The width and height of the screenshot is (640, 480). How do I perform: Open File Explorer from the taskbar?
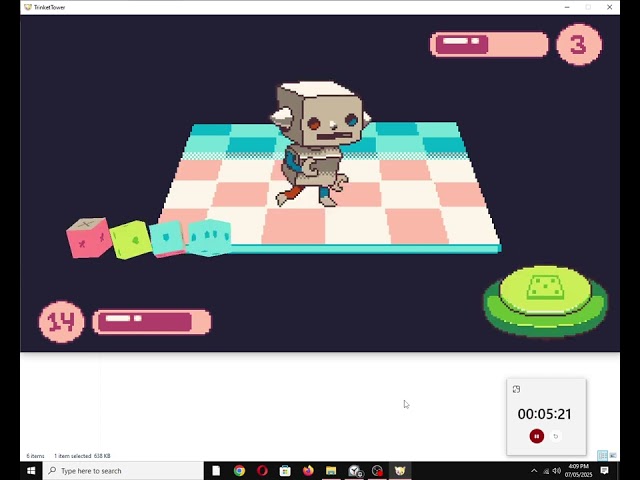click(x=331, y=471)
